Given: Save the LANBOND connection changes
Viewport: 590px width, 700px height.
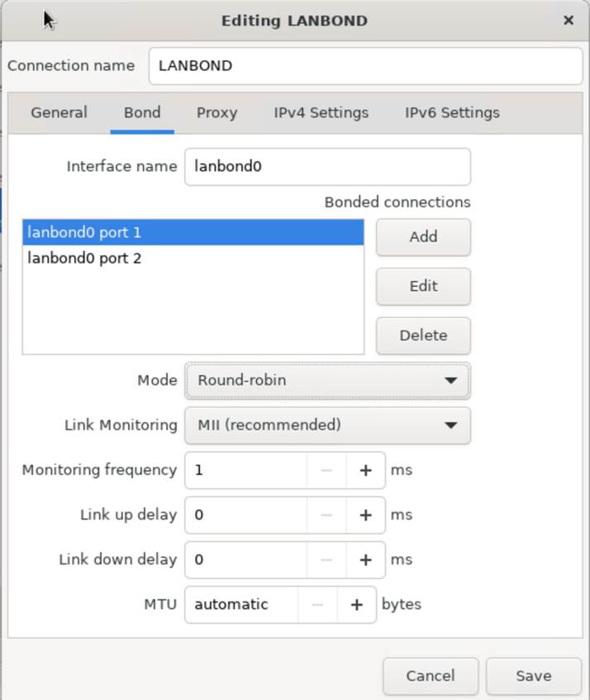Looking at the screenshot, I should tap(534, 676).
